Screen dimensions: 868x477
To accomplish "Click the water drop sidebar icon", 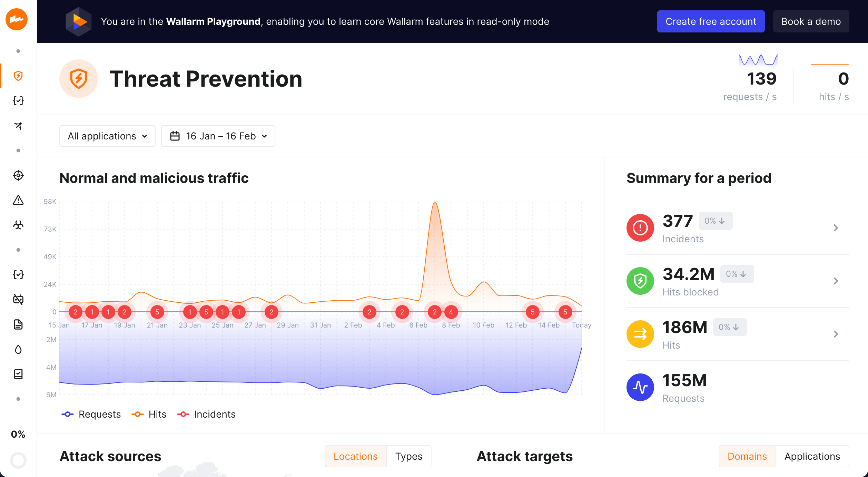I will point(18,349).
